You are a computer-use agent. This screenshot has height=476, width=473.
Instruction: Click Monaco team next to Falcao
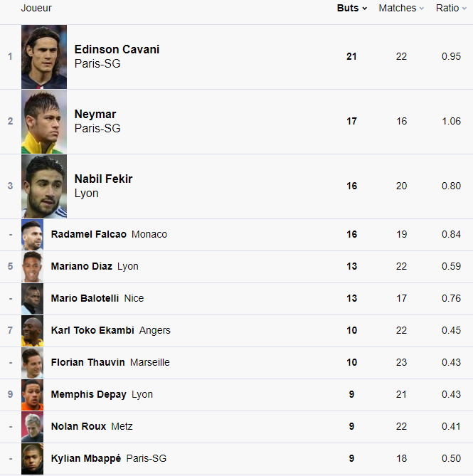pyautogui.click(x=149, y=235)
